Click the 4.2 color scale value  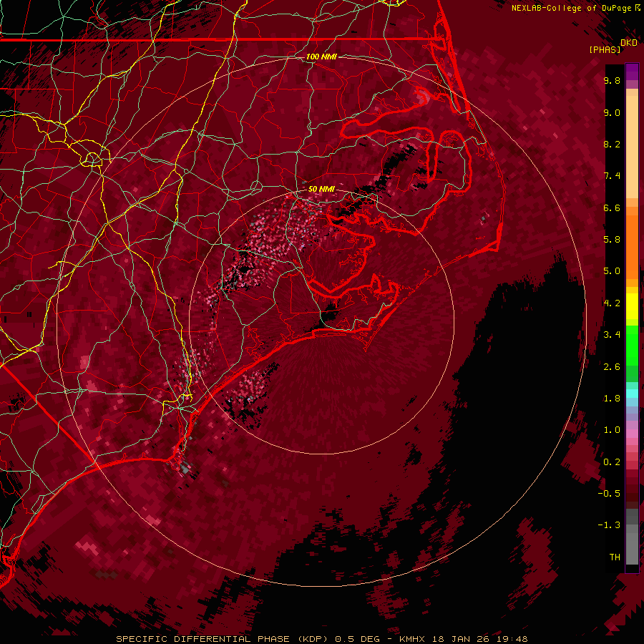(x=612, y=303)
